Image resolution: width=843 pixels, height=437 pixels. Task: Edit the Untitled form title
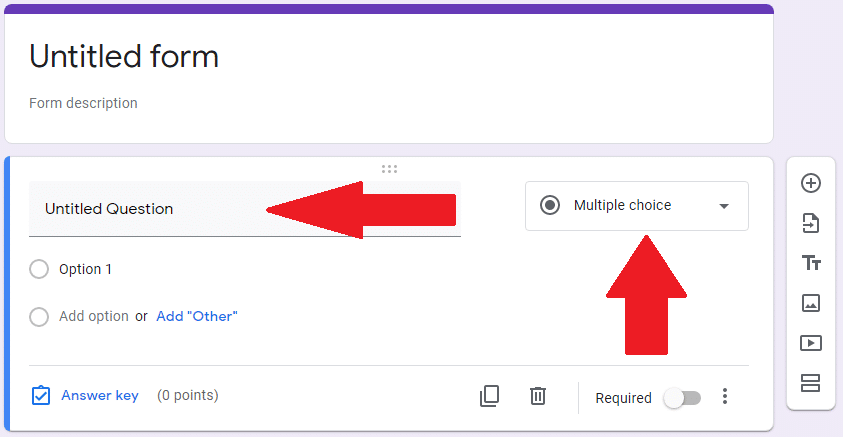coord(124,57)
